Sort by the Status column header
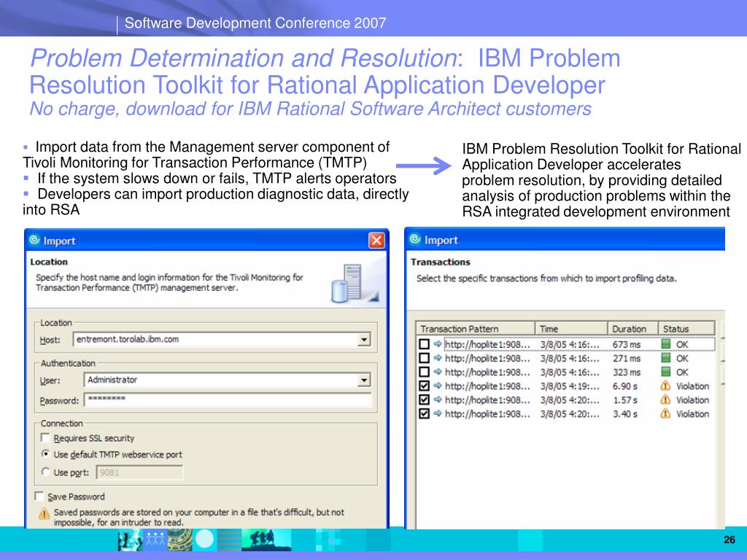The height and width of the screenshot is (560, 747). pyautogui.click(x=686, y=329)
